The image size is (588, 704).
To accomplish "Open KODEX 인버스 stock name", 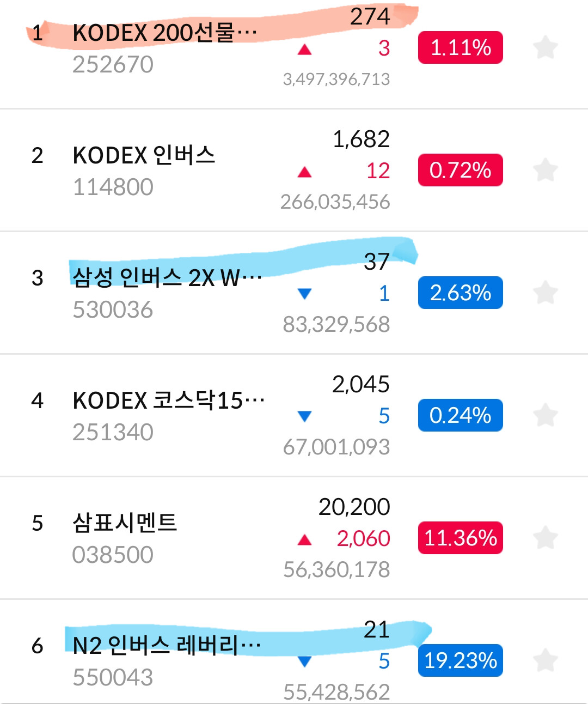I will click(x=144, y=155).
